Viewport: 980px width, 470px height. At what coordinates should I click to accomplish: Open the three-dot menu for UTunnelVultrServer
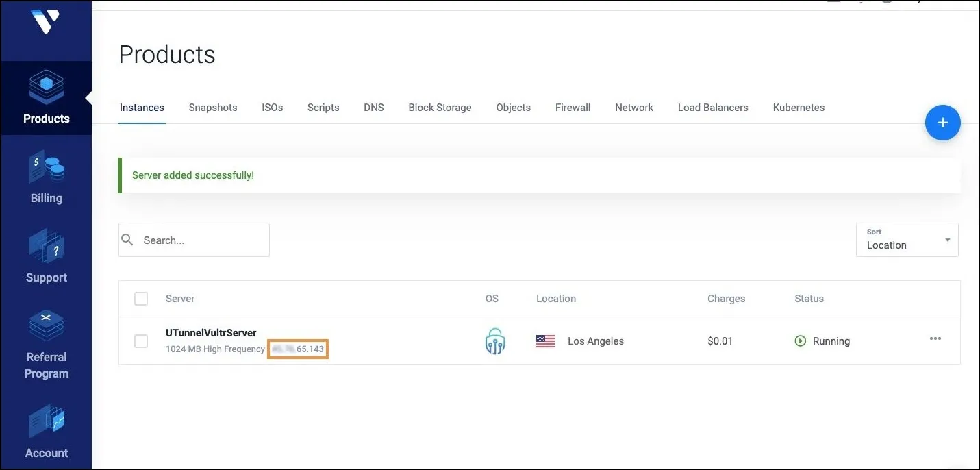935,338
